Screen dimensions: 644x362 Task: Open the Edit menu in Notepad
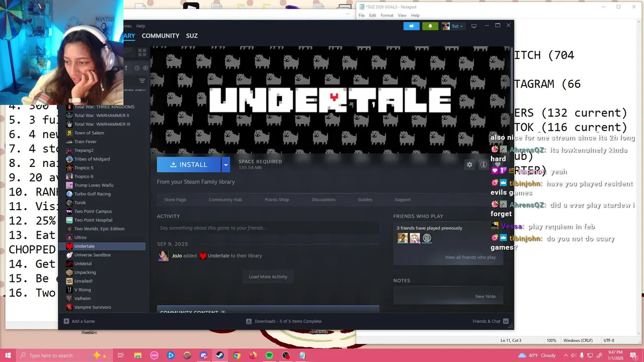[372, 16]
